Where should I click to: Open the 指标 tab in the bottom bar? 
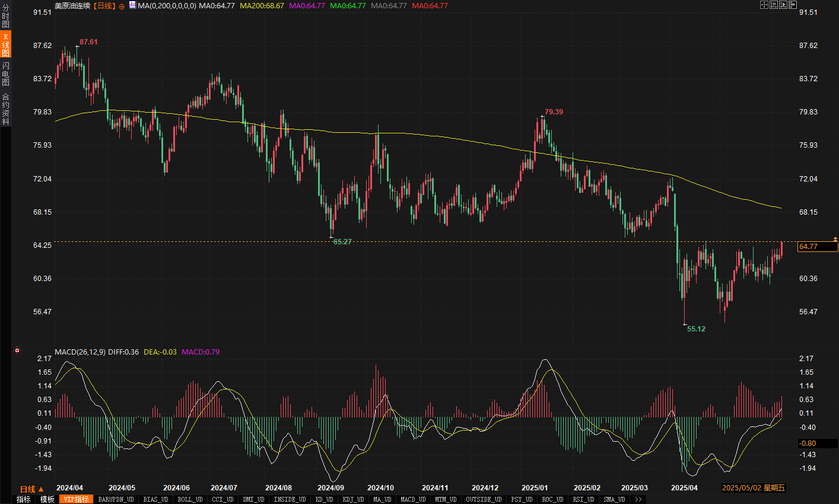[23, 499]
